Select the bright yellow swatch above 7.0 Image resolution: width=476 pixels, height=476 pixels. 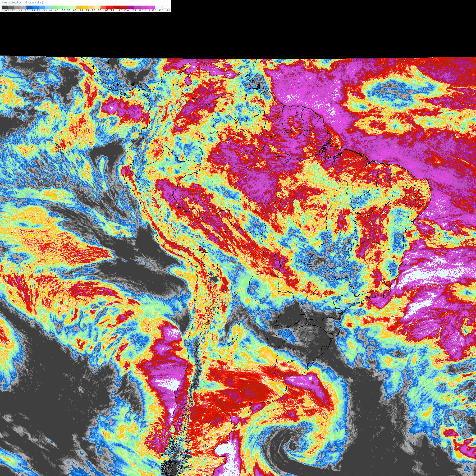pyautogui.click(x=85, y=7)
